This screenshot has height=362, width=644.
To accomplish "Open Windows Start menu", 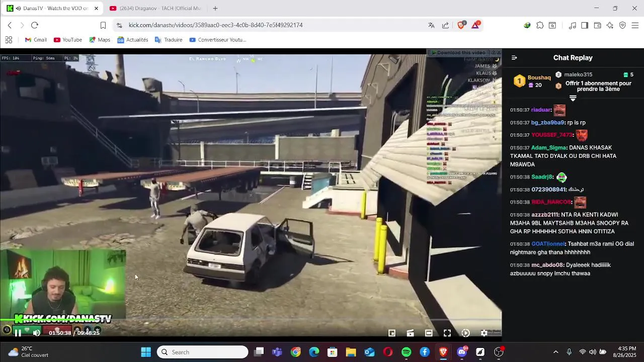I will (146, 352).
